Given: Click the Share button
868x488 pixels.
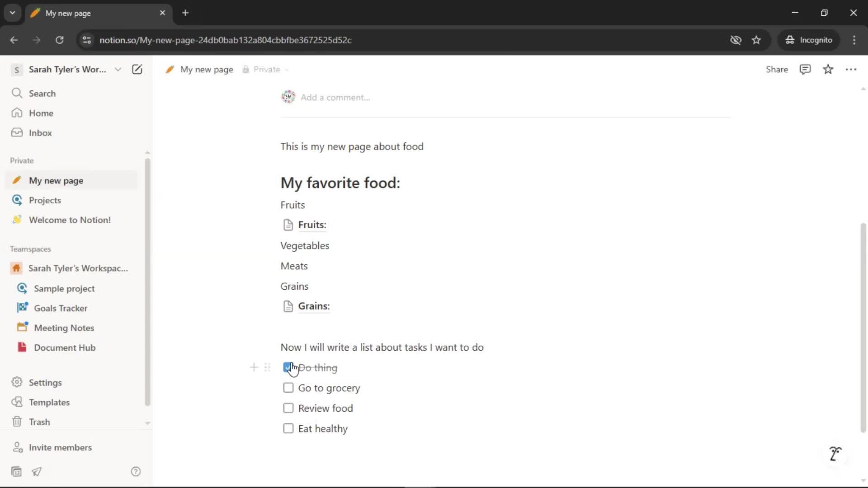Looking at the screenshot, I should point(777,69).
